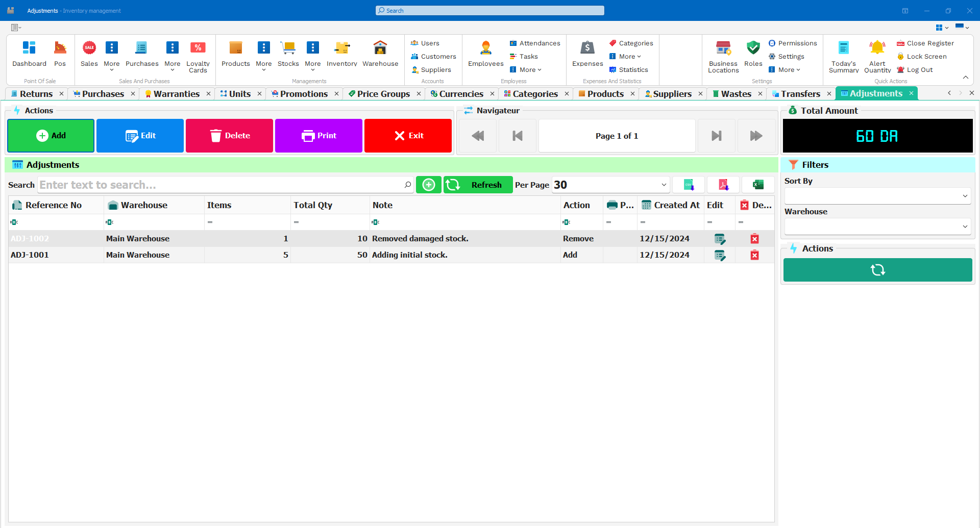
Task: Expand the Sort By dropdown in Filters
Action: point(965,196)
